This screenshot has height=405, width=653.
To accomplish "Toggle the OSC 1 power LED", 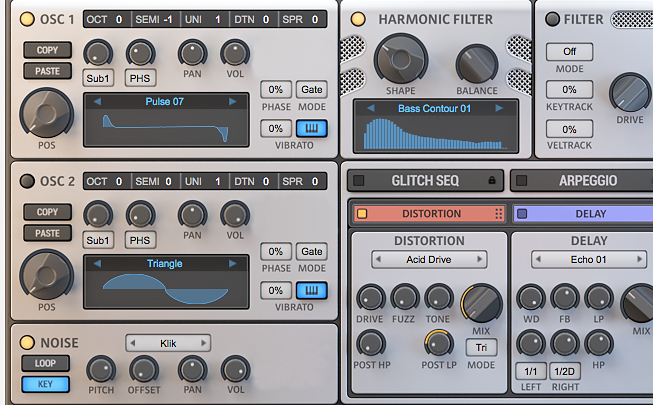I will [27, 19].
